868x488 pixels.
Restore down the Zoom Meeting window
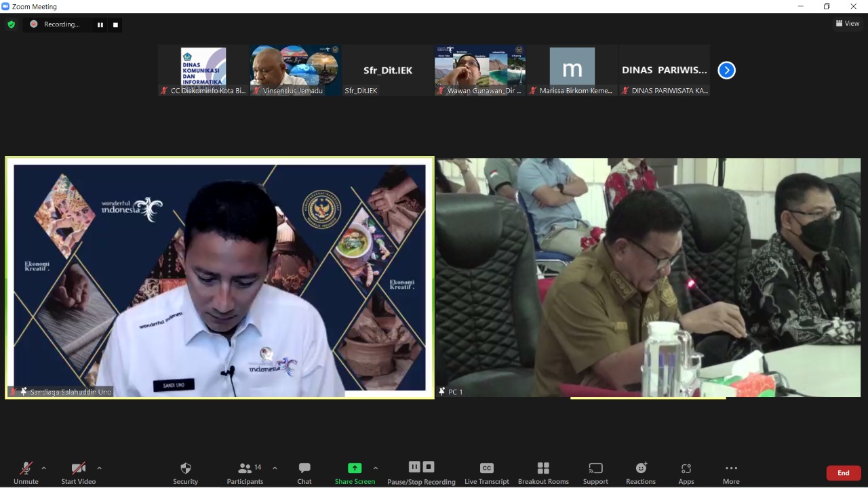827,6
